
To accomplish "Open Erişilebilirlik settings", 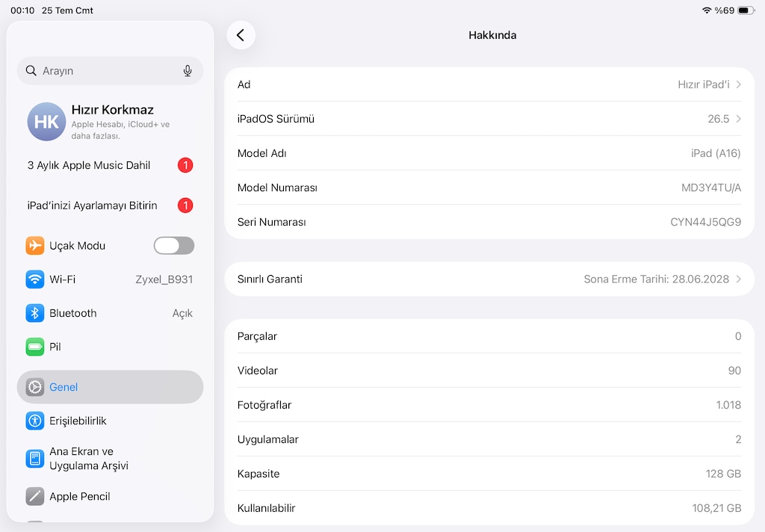I will coord(111,421).
